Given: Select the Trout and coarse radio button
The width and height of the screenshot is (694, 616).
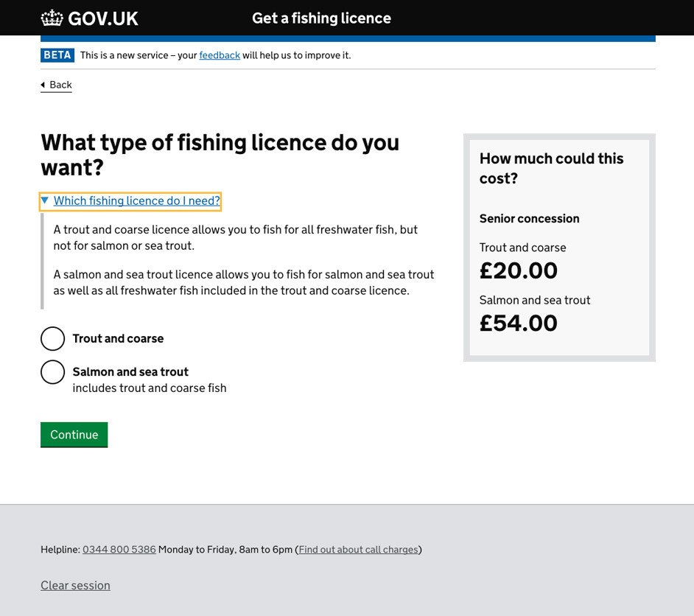Looking at the screenshot, I should (52, 338).
